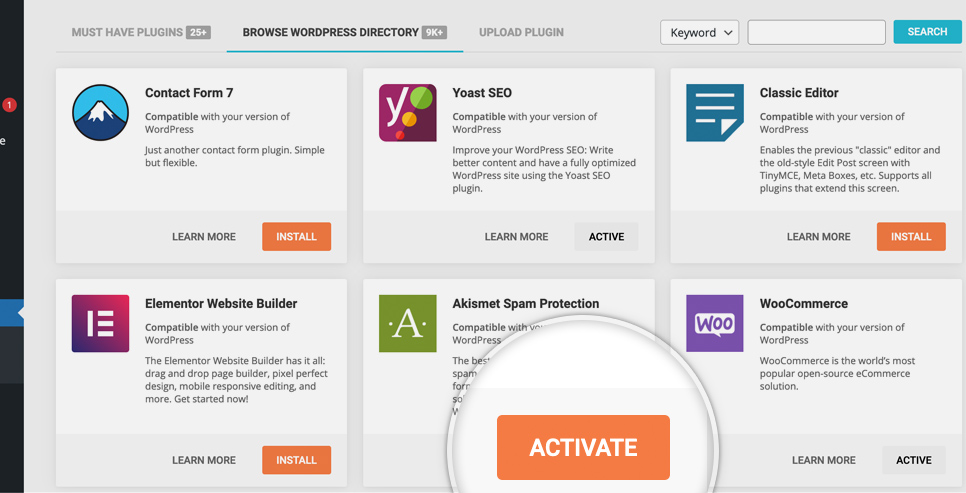
Task: Open Learn More for Yoast SEO
Action: click(516, 237)
